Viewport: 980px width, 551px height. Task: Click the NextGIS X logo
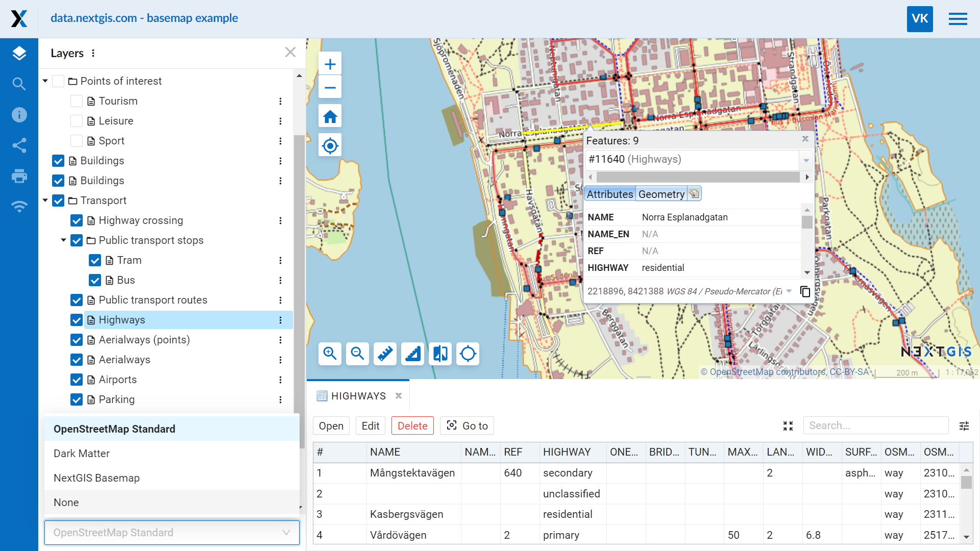[x=19, y=19]
